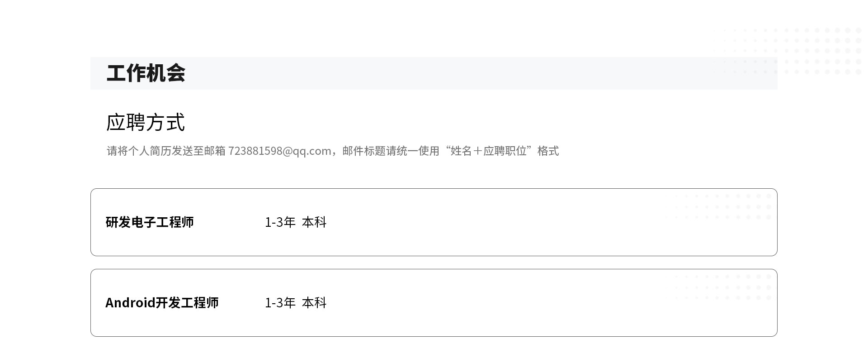Click the email address 723881598@qq.com
Image resolution: width=868 pixels, height=344 pixels.
click(280, 151)
